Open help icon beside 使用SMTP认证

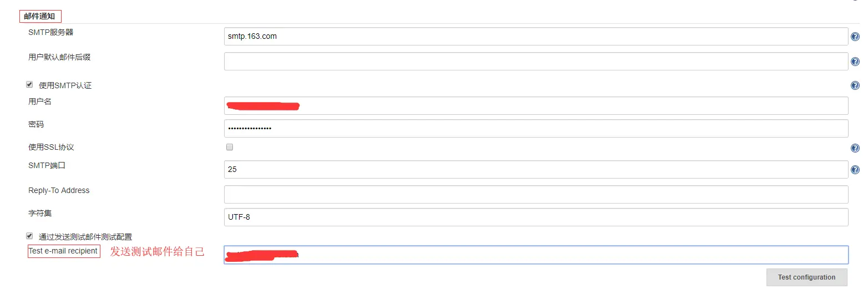pyautogui.click(x=855, y=85)
